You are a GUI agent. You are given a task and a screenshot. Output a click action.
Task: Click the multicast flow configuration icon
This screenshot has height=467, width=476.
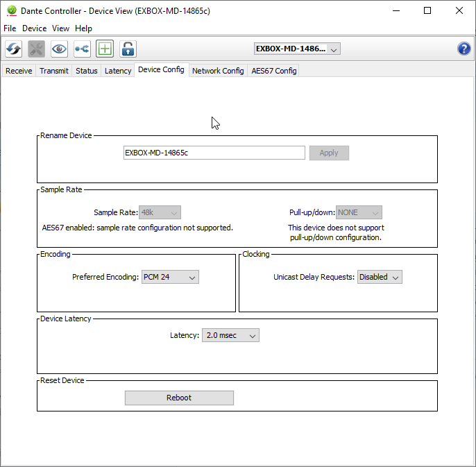82,49
